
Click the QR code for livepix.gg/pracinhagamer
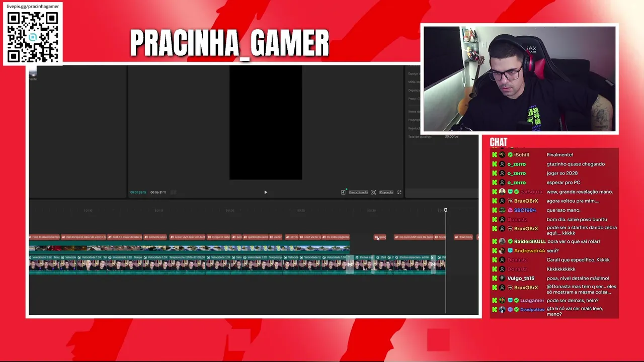coord(33,38)
